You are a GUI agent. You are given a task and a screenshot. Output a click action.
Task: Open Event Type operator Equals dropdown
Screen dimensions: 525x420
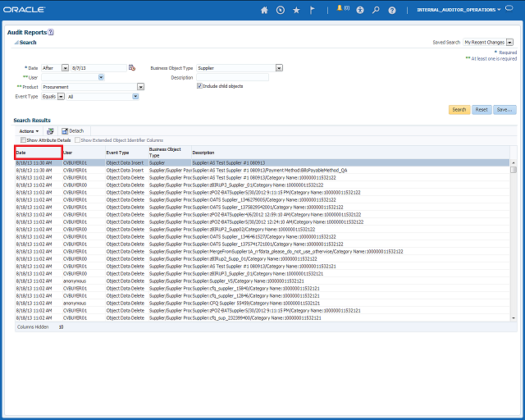coord(61,97)
